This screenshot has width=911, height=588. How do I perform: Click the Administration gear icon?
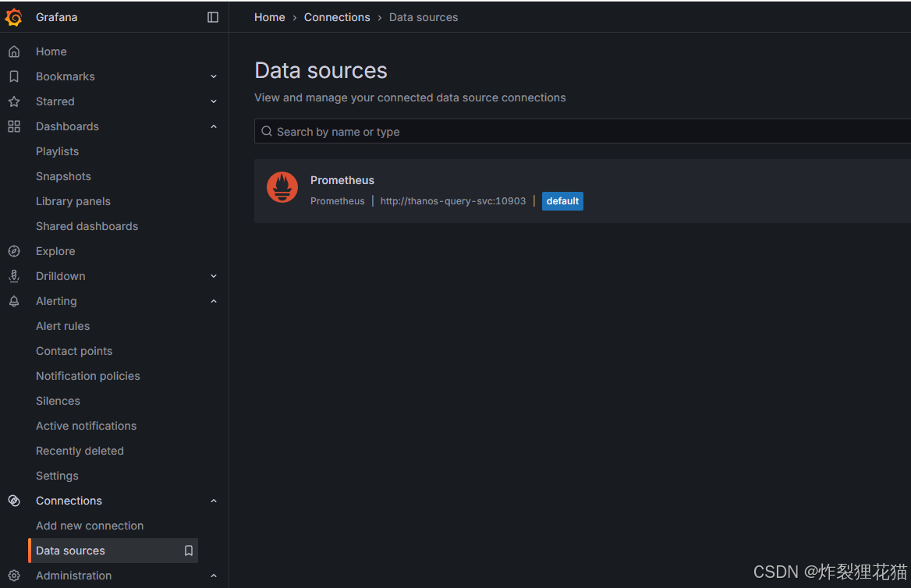(14, 576)
